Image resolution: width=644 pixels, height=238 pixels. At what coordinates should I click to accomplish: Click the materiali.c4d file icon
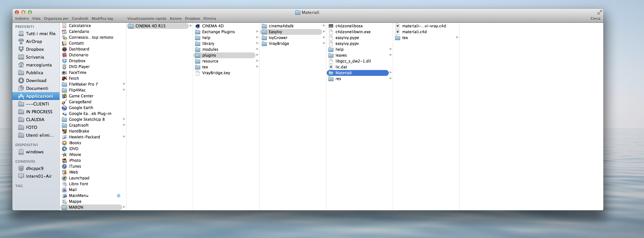(x=398, y=32)
